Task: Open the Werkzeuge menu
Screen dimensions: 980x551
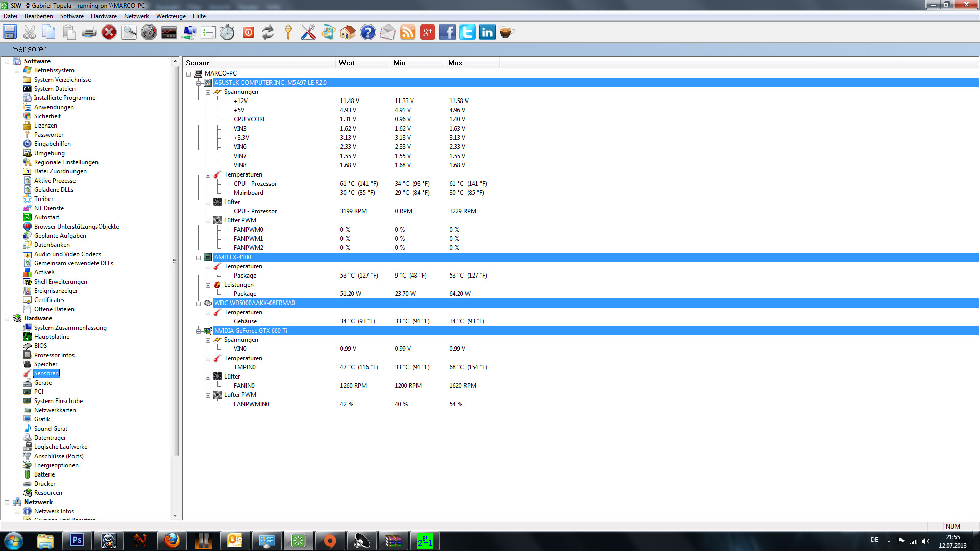Action: pos(170,16)
